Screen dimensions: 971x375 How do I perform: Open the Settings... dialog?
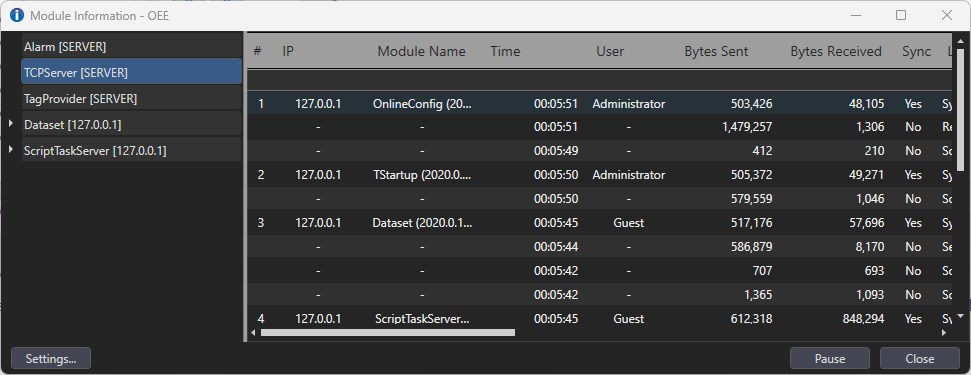[x=51, y=358]
